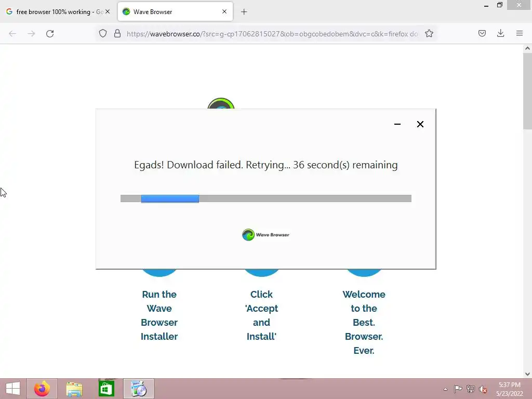Viewport: 532px width, 399px height.
Task: Save page to Pocket
Action: click(x=482, y=33)
